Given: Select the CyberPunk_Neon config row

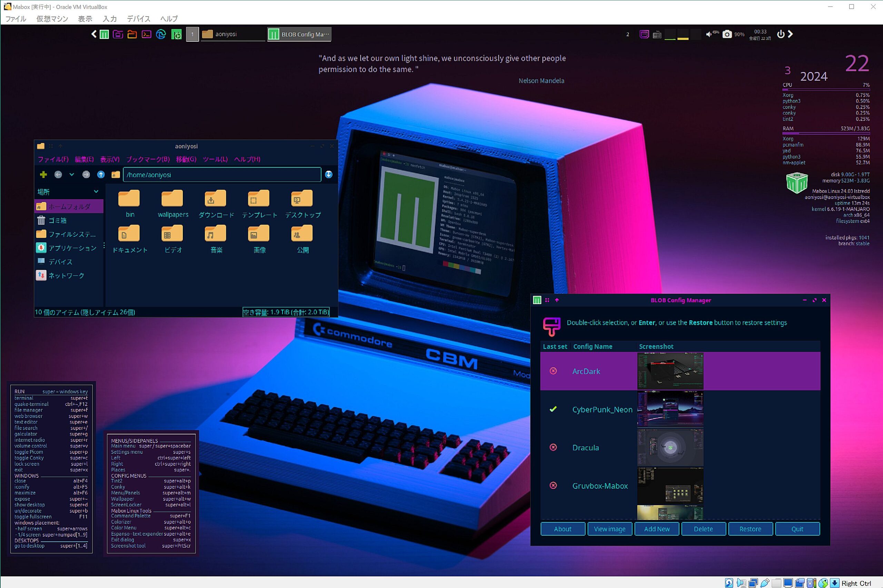Looking at the screenshot, I should click(x=680, y=409).
